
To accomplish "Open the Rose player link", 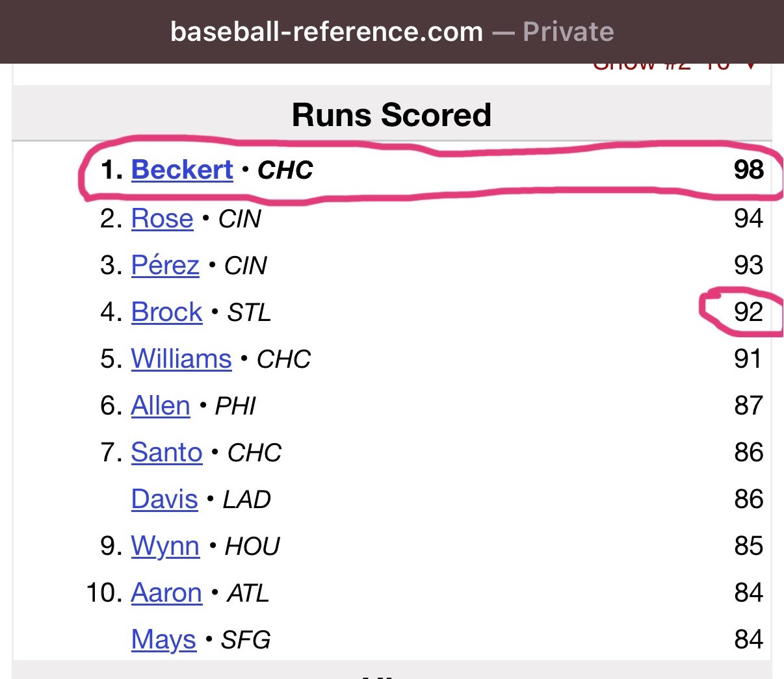I will coord(162,219).
